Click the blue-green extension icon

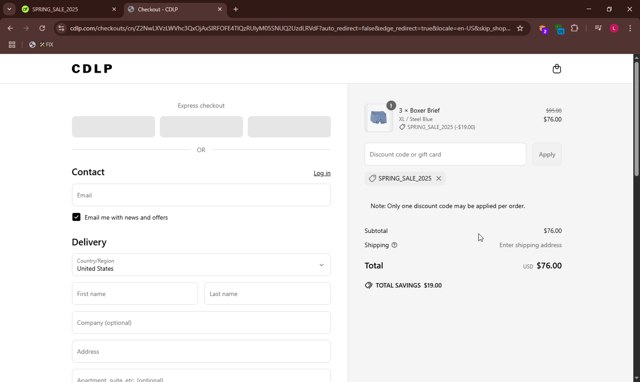point(560,29)
